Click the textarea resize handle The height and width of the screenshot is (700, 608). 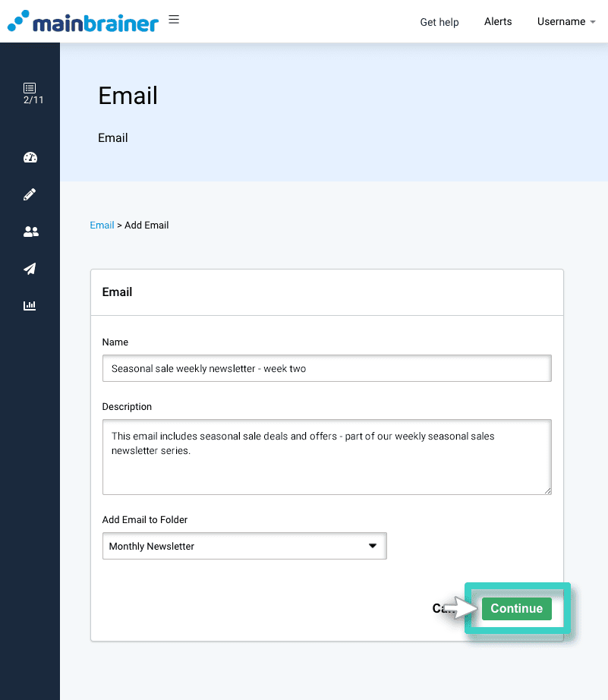pos(547,490)
